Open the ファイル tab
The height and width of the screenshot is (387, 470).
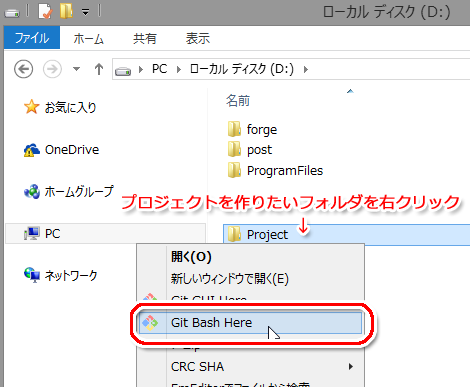click(x=32, y=38)
